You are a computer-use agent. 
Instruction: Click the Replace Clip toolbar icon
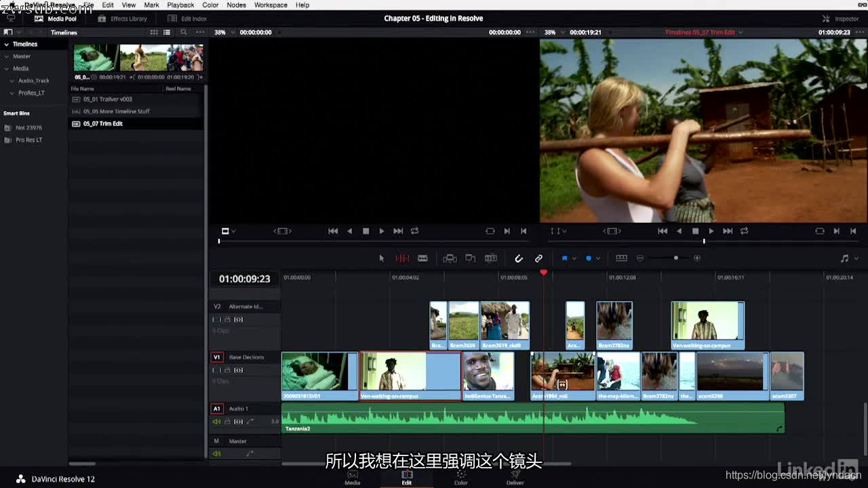click(491, 258)
